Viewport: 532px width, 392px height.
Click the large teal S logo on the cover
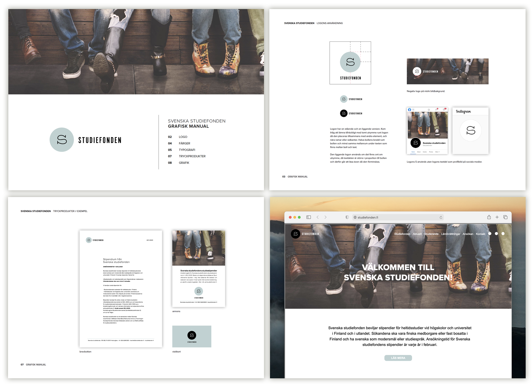62,140
